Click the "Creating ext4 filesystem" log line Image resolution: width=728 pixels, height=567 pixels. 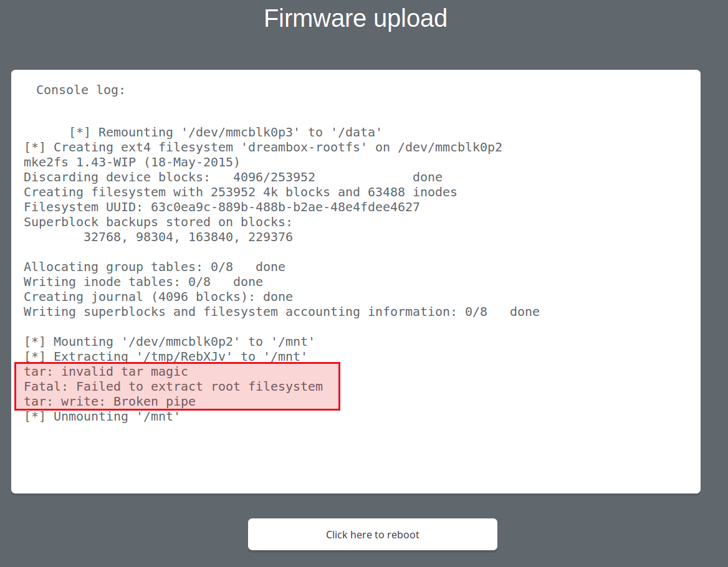(262, 147)
